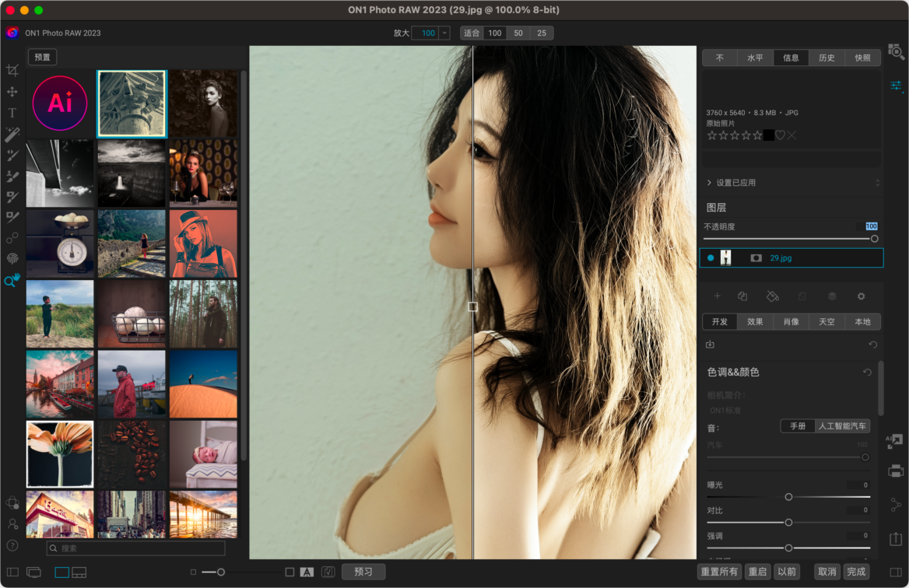The image size is (909, 588).
Task: Switch to the 水平 tab
Action: 756,58
